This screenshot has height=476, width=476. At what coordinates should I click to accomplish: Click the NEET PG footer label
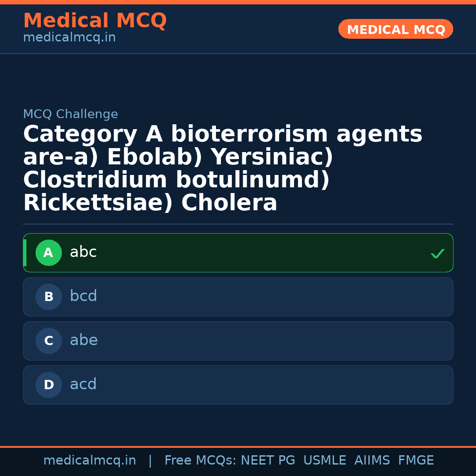click(x=268, y=461)
